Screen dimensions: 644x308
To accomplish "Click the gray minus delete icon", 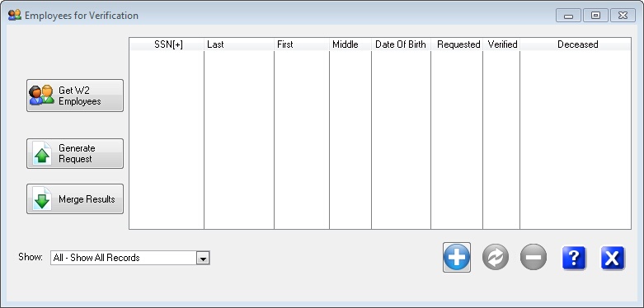I will click(534, 258).
